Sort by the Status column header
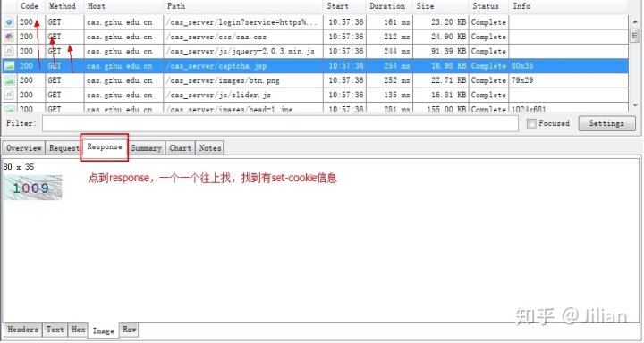Screen dimensions: 644x343 pos(486,6)
